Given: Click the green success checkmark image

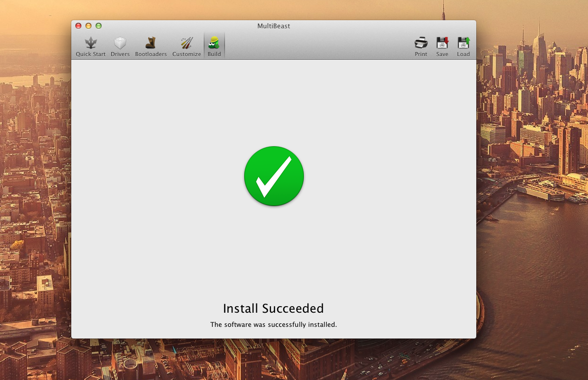Looking at the screenshot, I should pyautogui.click(x=274, y=176).
